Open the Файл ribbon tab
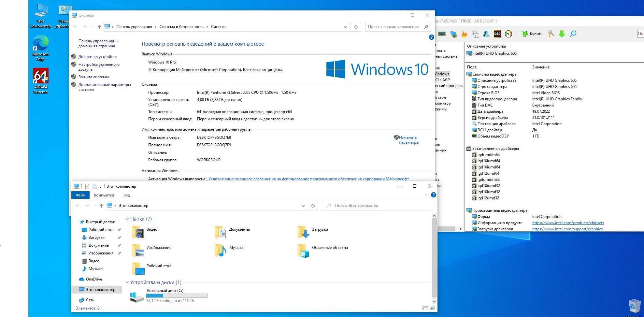The width and height of the screenshot is (644, 317). [x=80, y=195]
